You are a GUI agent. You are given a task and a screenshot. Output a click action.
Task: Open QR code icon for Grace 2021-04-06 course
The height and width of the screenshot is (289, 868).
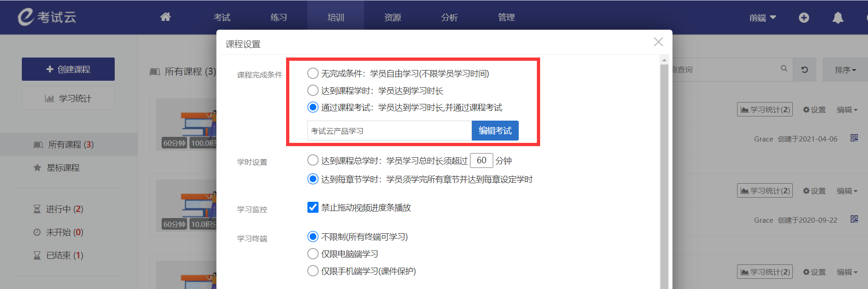[854, 138]
